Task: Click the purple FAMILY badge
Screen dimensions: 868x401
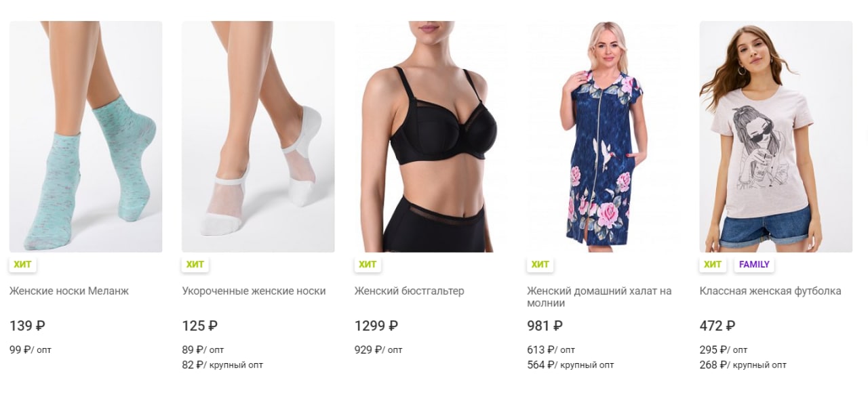Action: [x=754, y=264]
